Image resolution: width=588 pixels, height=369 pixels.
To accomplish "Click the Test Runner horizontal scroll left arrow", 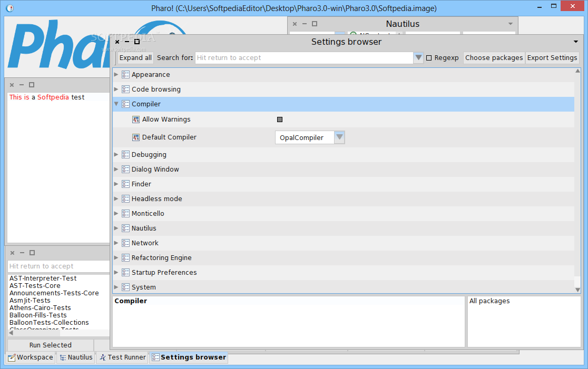I will coord(11,333).
